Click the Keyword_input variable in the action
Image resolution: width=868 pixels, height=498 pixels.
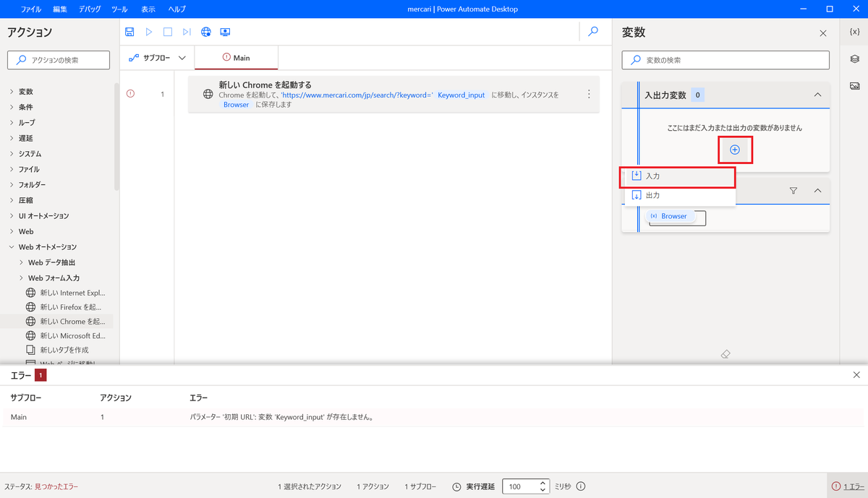click(461, 95)
